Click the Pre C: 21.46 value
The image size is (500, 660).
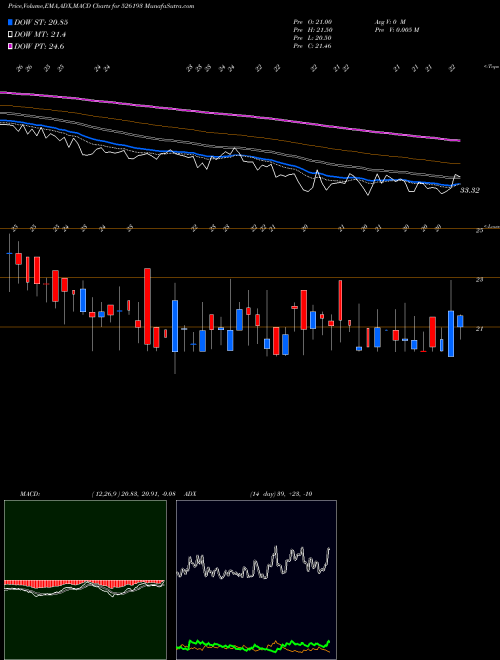pyautogui.click(x=313, y=46)
